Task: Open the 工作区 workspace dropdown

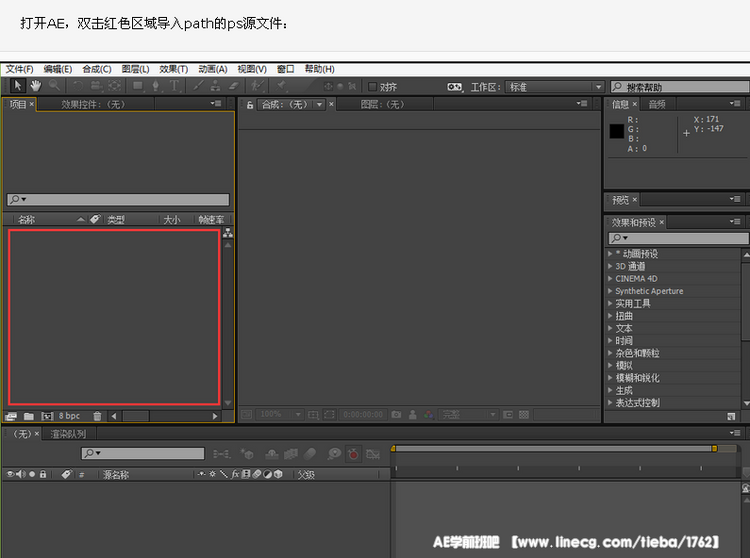Action: click(x=554, y=87)
